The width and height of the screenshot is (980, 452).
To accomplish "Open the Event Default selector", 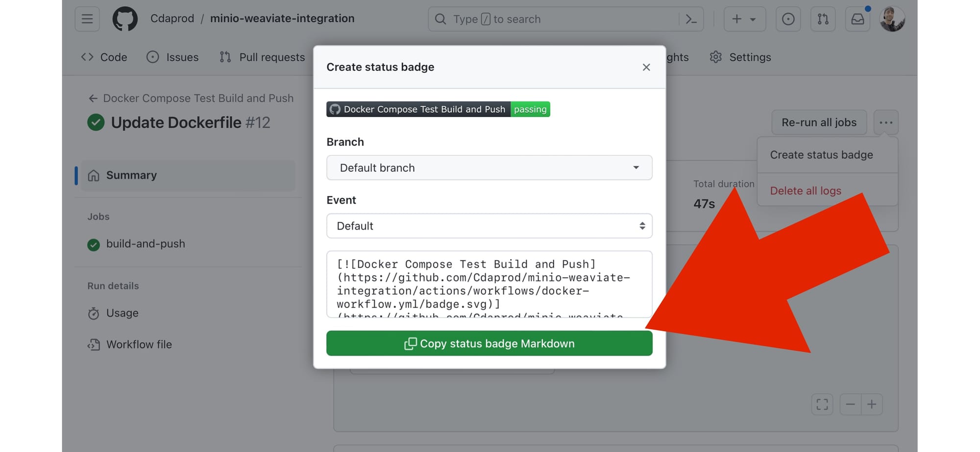I will 489,226.
